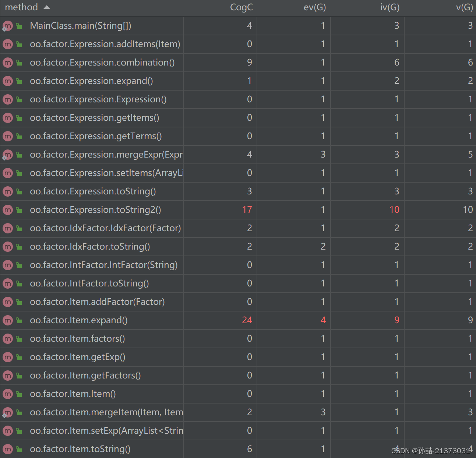Click the iv(G) column header
Viewport: 476px width, 458px height.
click(390, 7)
